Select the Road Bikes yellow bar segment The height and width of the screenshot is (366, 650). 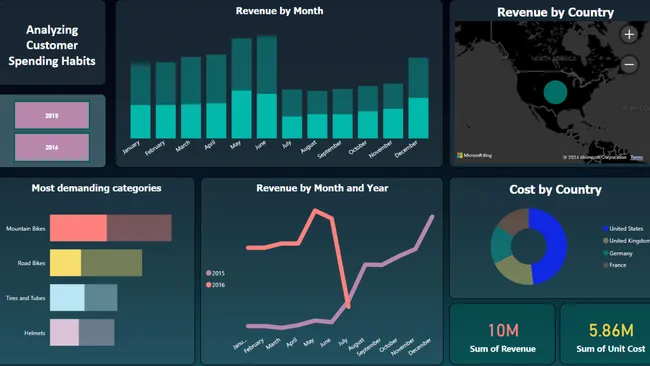65,263
